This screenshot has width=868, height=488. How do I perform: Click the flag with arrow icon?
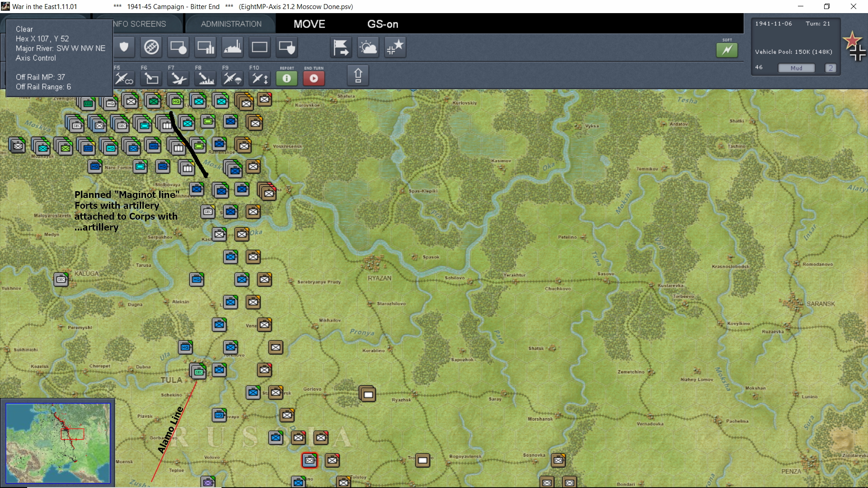pyautogui.click(x=341, y=47)
